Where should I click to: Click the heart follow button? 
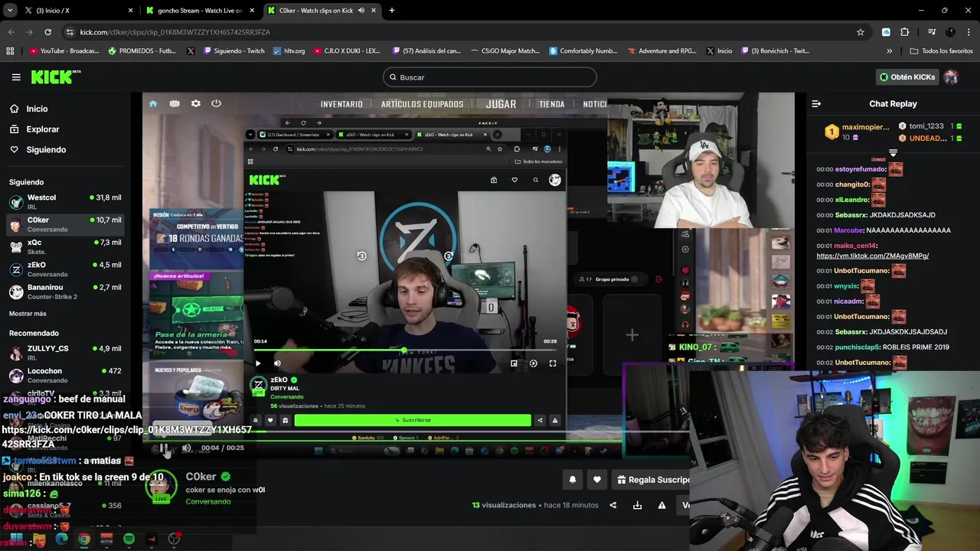(597, 480)
